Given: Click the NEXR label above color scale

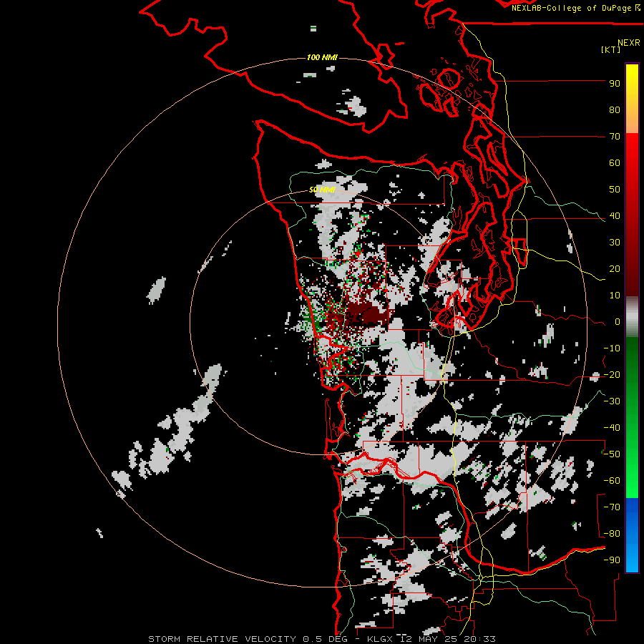Looking at the screenshot, I should [x=629, y=43].
